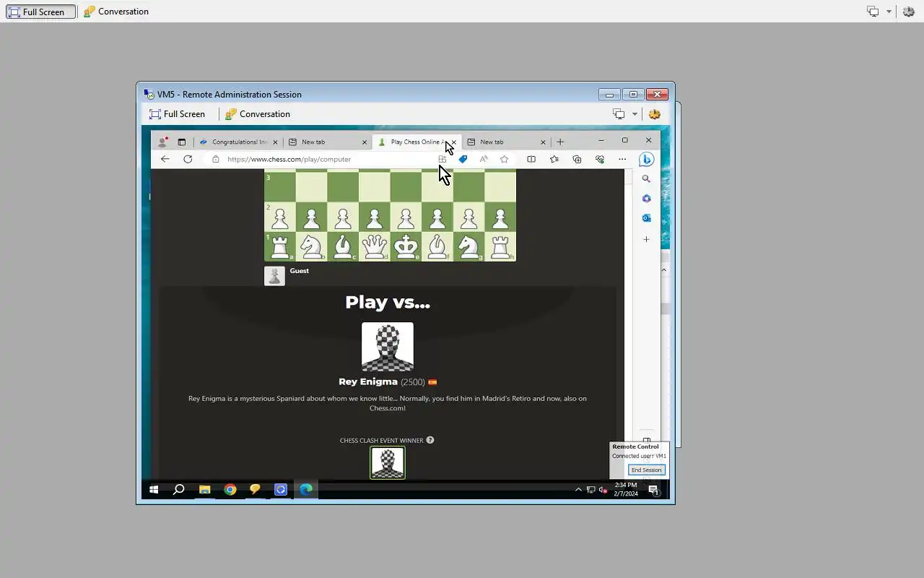Viewport: 924px width, 578px height.
Task: Open the Windows notification center
Action: click(x=654, y=490)
